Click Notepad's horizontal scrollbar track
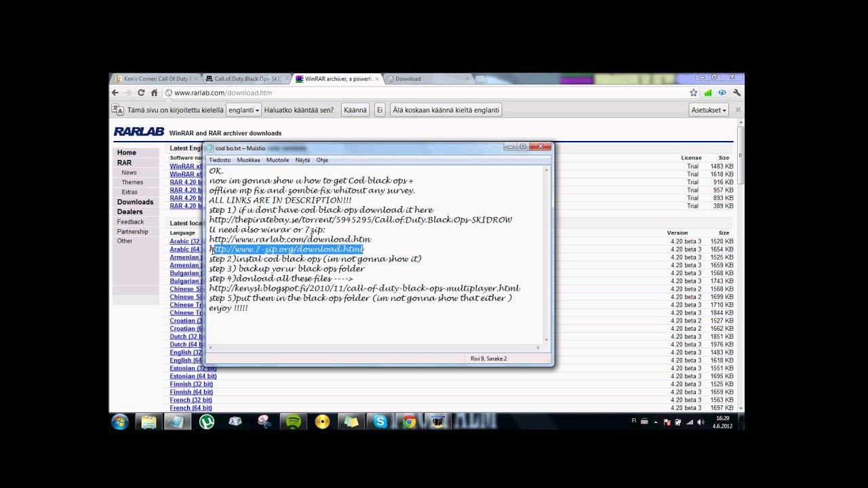The height and width of the screenshot is (488, 868). click(x=374, y=348)
